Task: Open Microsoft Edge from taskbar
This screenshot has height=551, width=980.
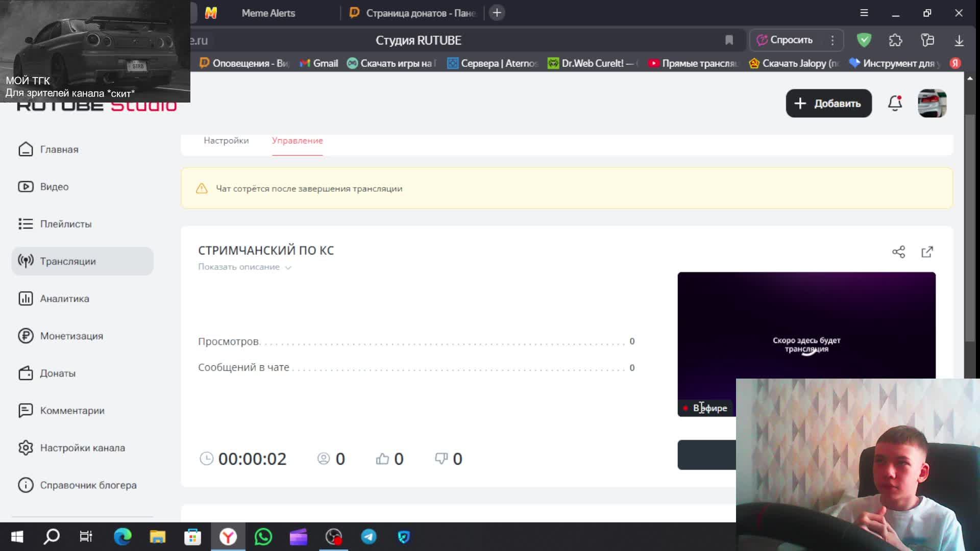Action: [x=122, y=537]
